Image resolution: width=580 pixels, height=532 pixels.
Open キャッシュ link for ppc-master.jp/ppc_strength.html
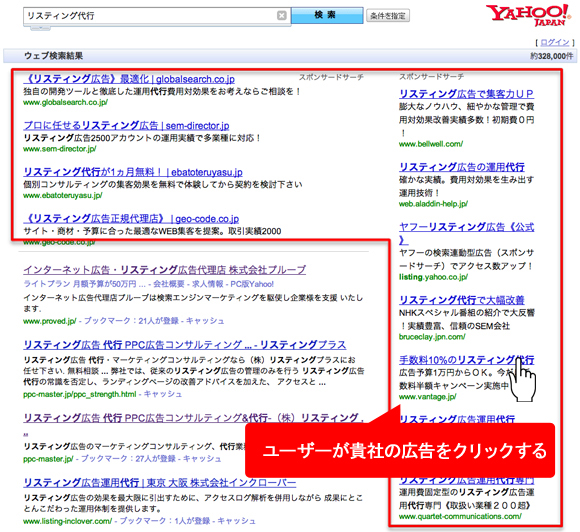tap(163, 394)
